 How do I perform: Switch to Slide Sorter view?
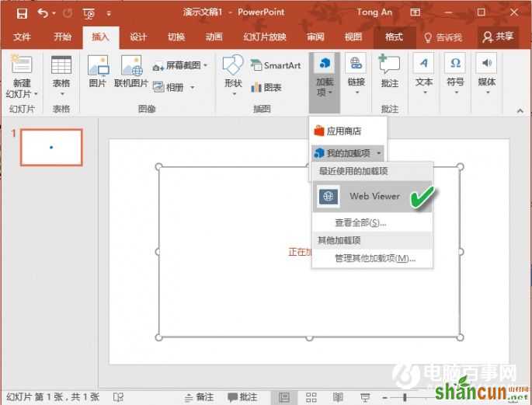[311, 397]
